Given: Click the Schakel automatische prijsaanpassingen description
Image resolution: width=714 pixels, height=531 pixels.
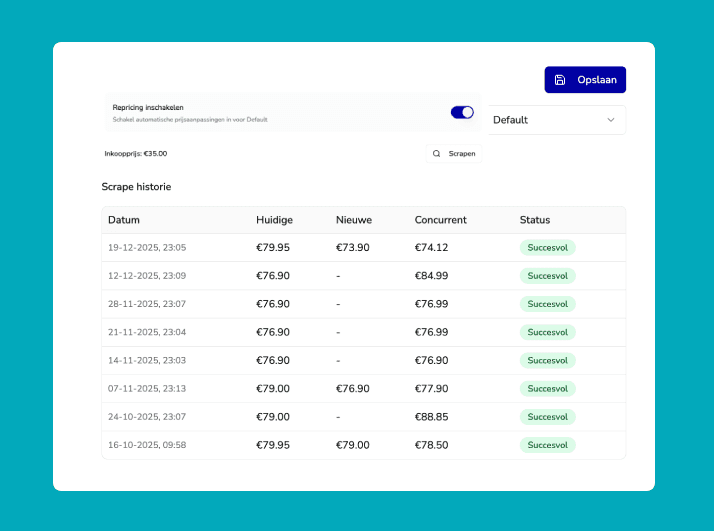Looking at the screenshot, I should (190, 120).
